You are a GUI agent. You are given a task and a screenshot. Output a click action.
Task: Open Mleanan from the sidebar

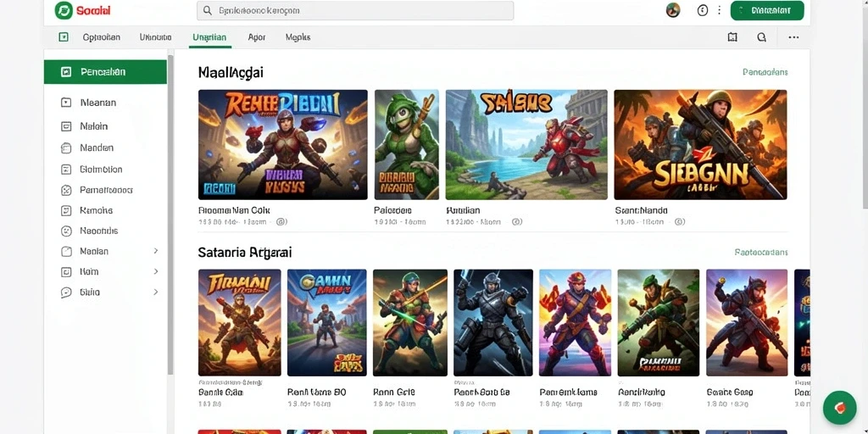coord(98,103)
